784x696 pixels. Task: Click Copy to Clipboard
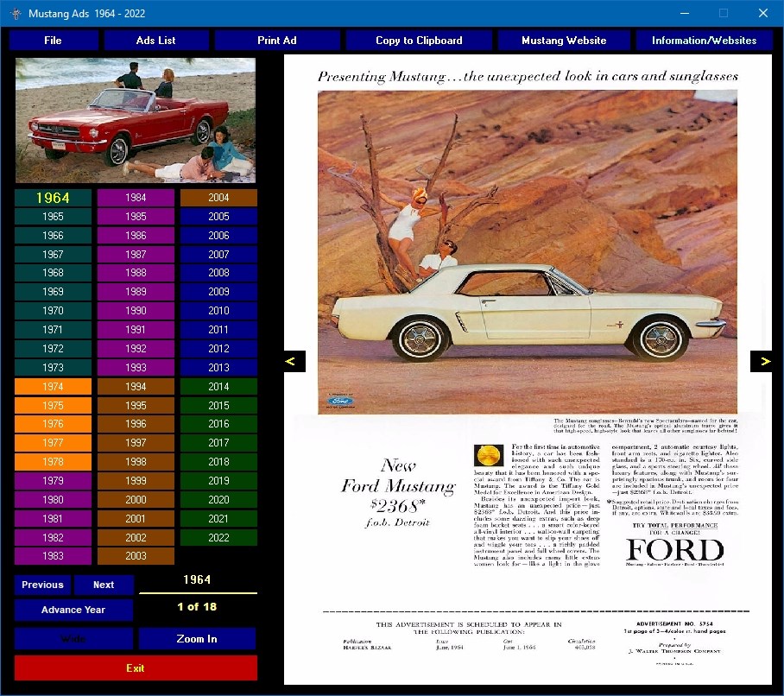point(419,41)
